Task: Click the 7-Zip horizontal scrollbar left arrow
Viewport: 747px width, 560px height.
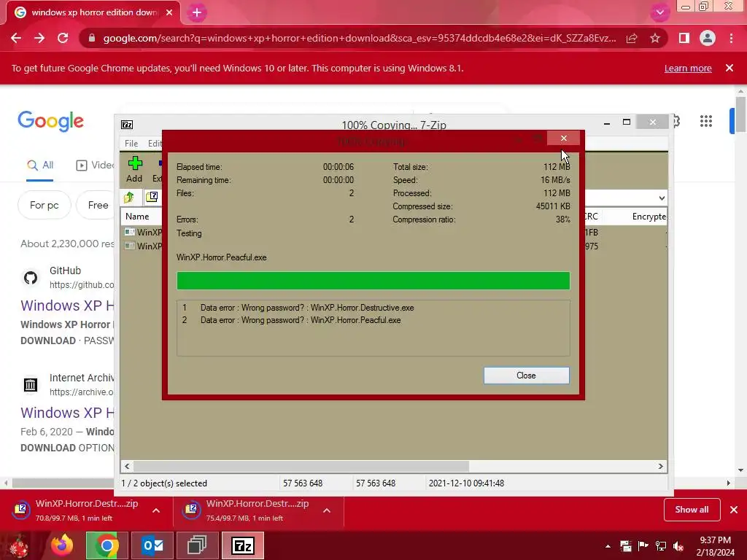Action: (x=127, y=466)
